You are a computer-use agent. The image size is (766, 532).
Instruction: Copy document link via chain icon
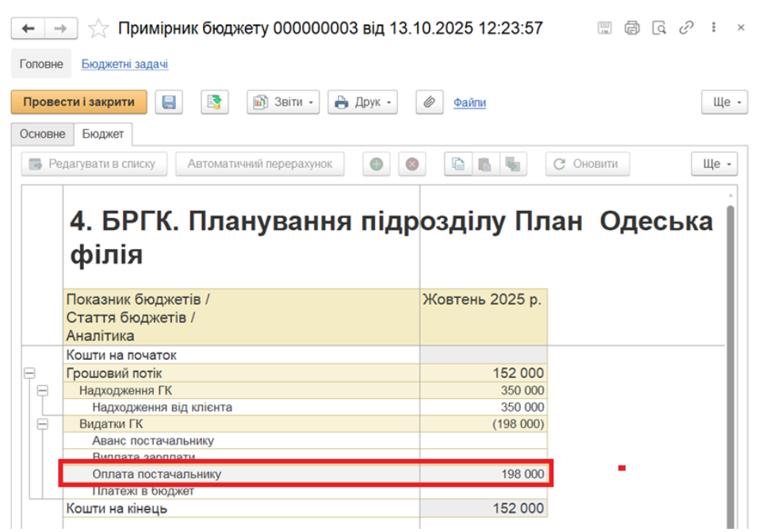point(686,29)
